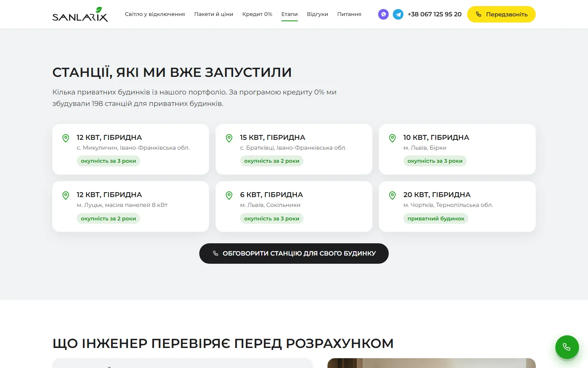This screenshot has width=588, height=368.
Task: Click the 'окупність за 2 роки' tag on Луцьк card
Action: point(108,218)
